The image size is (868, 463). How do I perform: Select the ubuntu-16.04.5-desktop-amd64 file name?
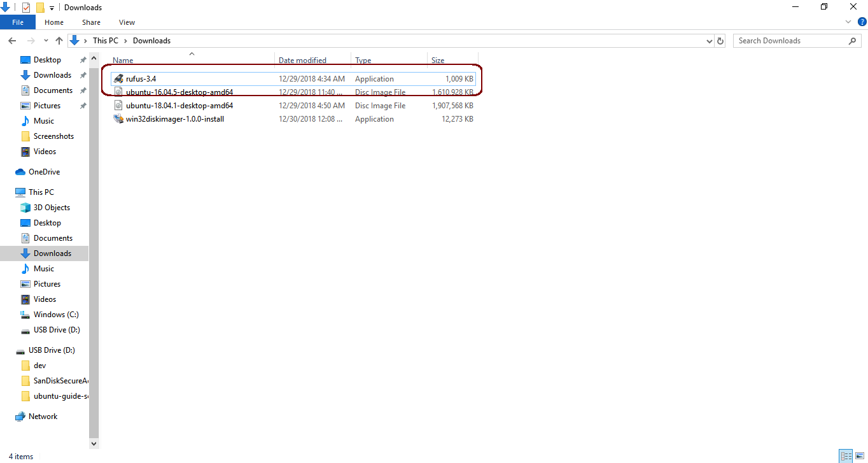[x=179, y=92]
